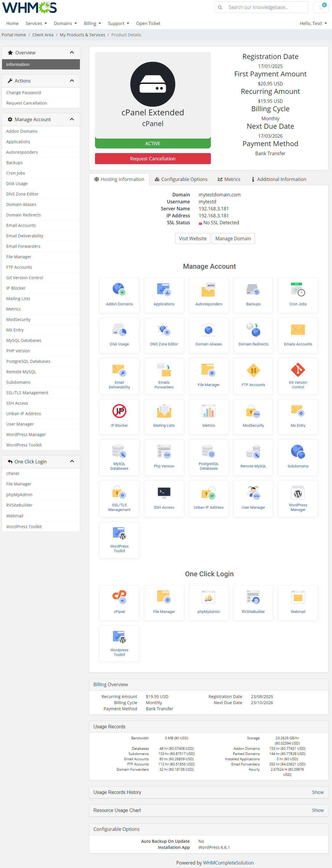The width and height of the screenshot is (332, 868).
Task: Collapse the Overview sidebar panel
Action: click(x=72, y=53)
